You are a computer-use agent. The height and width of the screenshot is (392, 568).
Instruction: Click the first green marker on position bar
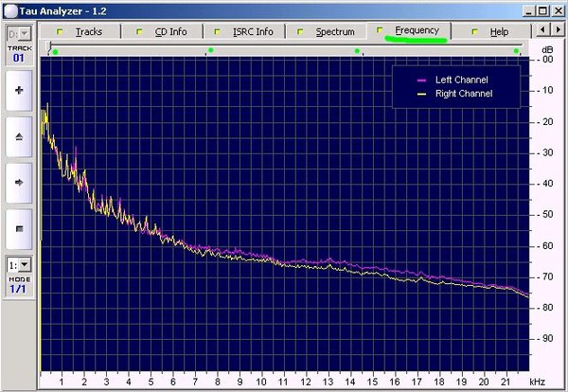(x=55, y=52)
